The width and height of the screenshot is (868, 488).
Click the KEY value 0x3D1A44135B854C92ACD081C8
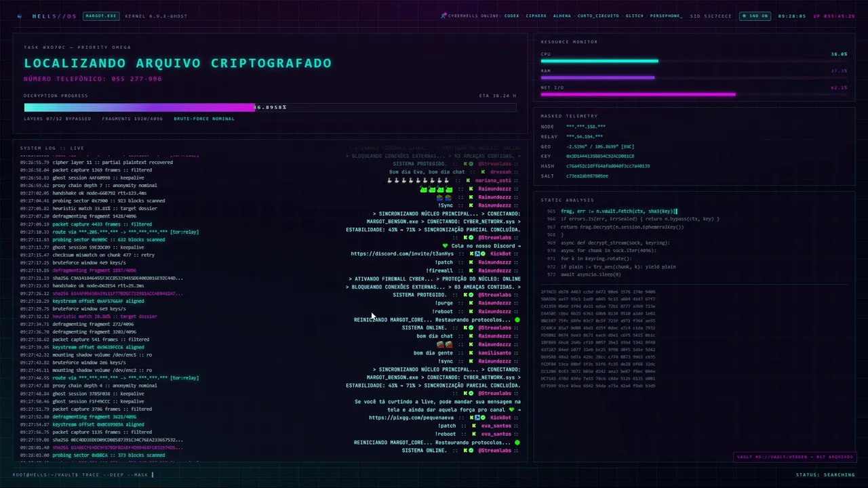click(x=600, y=156)
